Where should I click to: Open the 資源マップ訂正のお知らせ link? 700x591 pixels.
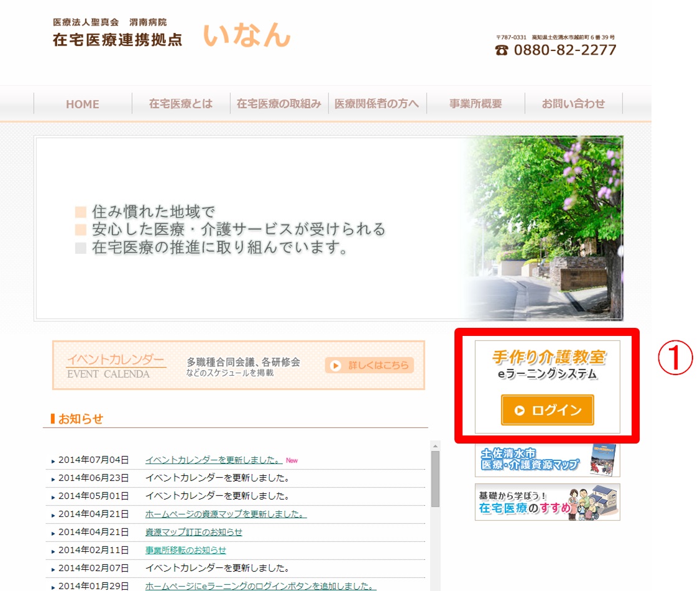tap(193, 533)
